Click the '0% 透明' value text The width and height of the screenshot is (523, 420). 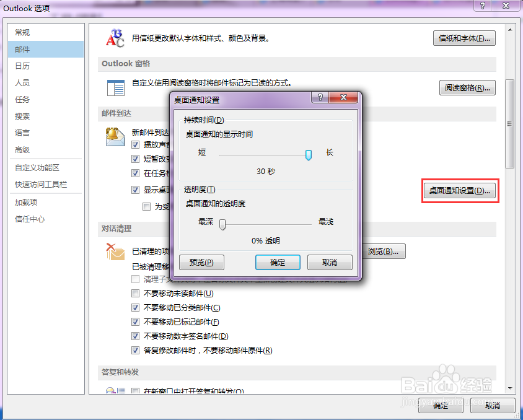tap(266, 241)
